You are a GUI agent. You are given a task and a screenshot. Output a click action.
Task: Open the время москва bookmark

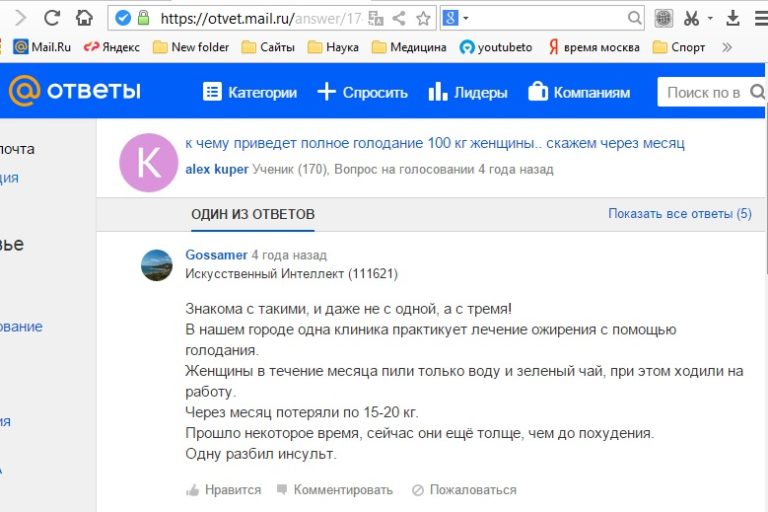pyautogui.click(x=594, y=47)
